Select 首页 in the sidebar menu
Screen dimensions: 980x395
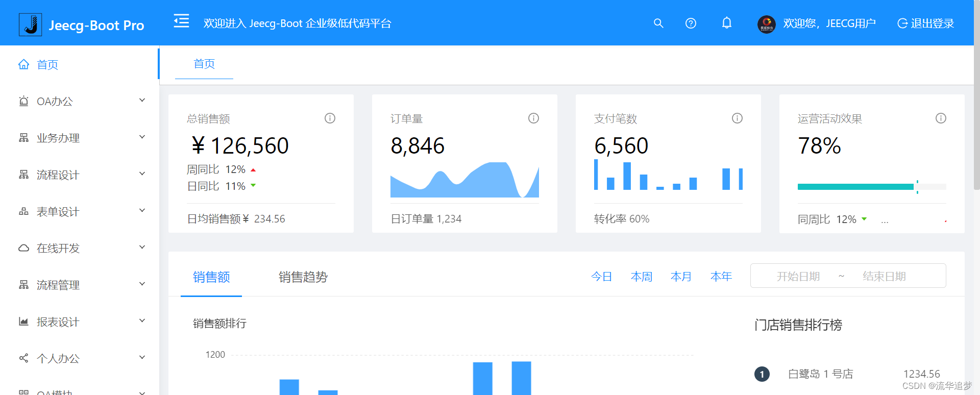pos(80,64)
